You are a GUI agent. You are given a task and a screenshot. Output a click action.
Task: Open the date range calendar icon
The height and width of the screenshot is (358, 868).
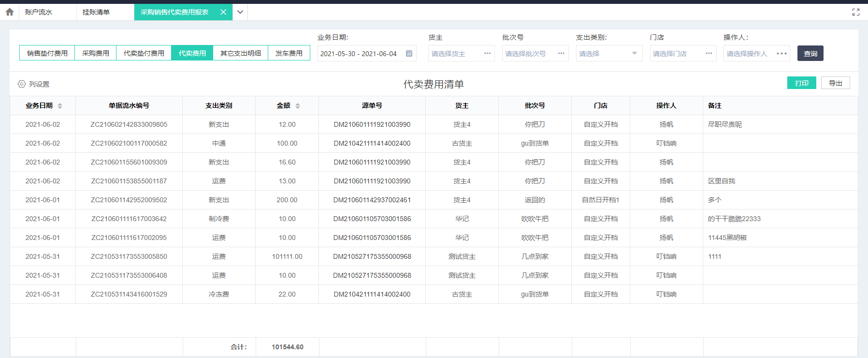click(409, 53)
